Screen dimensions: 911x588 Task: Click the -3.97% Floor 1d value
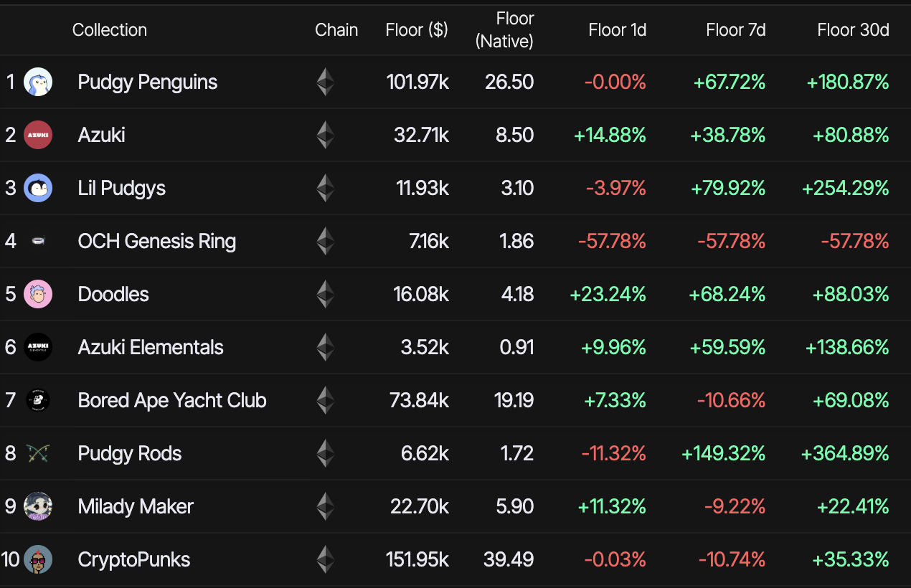[616, 188]
